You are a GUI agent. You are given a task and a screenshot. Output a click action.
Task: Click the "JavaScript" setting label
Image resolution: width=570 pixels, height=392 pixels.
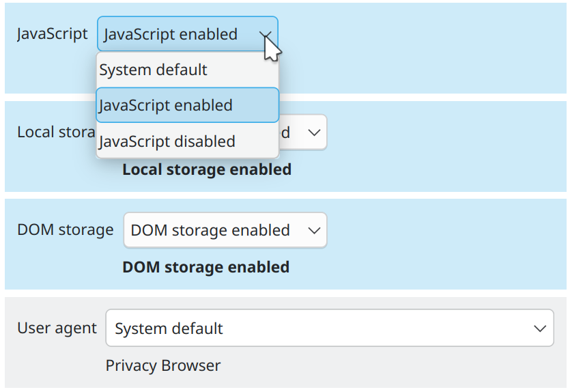[53, 34]
